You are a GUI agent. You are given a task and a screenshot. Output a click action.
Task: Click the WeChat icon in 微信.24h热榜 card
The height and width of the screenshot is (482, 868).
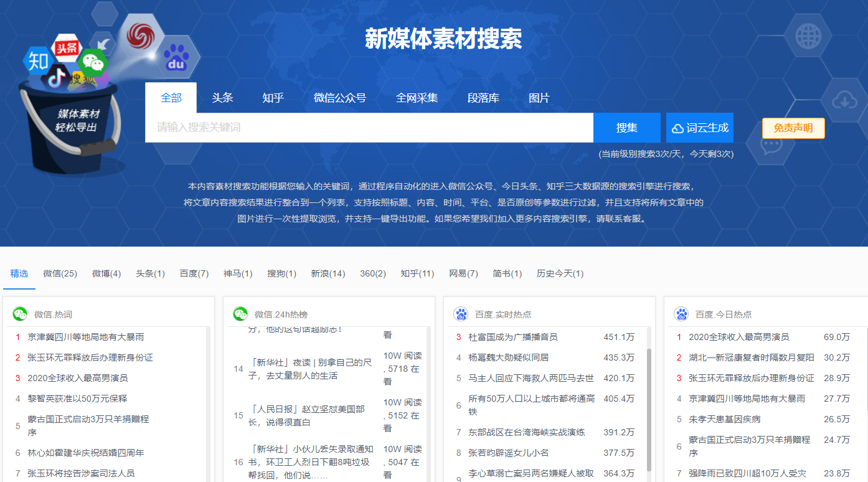[x=240, y=314]
